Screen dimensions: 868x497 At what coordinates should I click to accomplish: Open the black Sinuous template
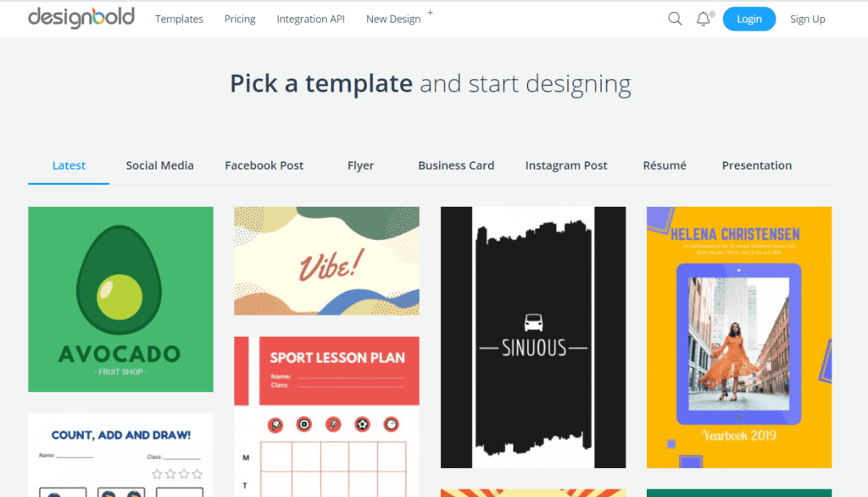pos(532,337)
